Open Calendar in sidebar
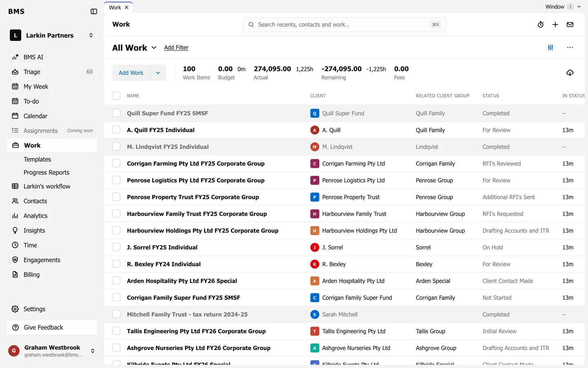Screen dimensions: 588x368 click(52, 116)
